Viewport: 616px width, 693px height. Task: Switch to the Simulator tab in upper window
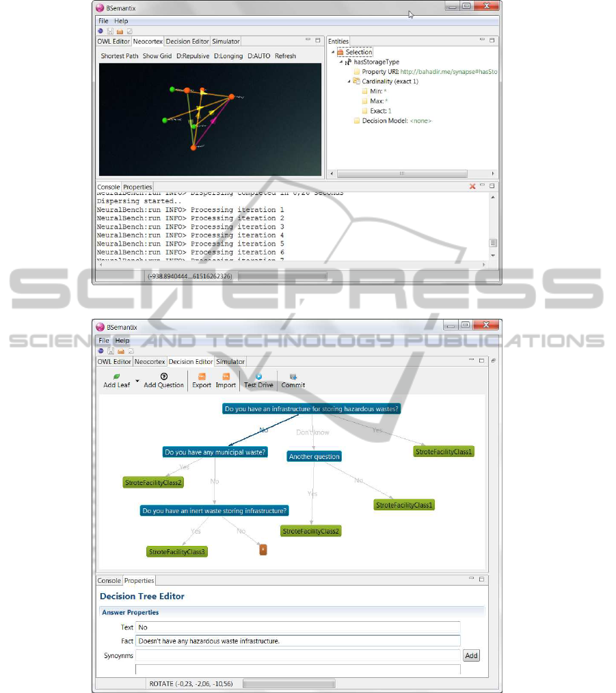tap(226, 42)
